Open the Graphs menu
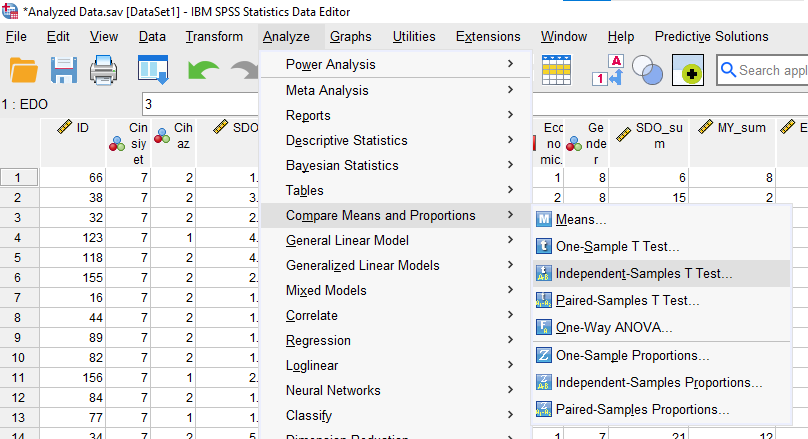808x439 pixels. point(350,37)
